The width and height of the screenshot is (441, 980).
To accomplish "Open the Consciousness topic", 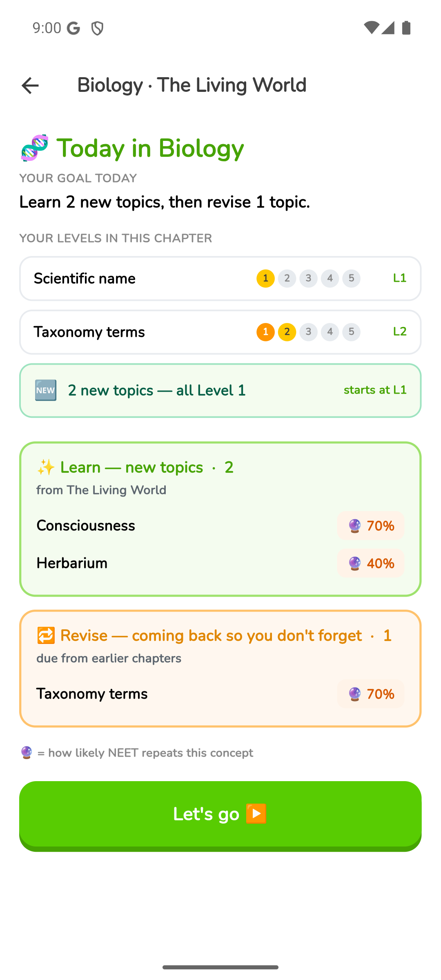I will click(x=220, y=526).
